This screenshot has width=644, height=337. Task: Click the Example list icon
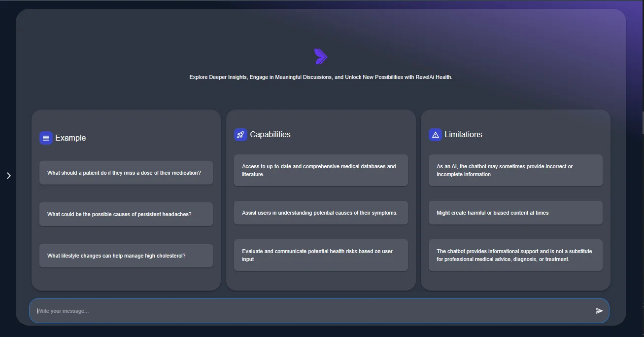pyautogui.click(x=46, y=138)
